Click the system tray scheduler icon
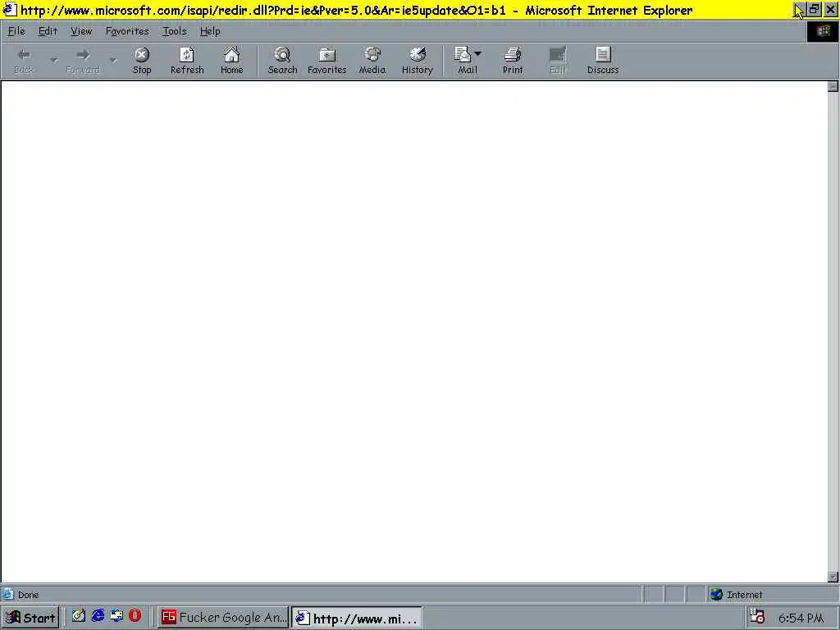This screenshot has width=840, height=630. [756, 617]
